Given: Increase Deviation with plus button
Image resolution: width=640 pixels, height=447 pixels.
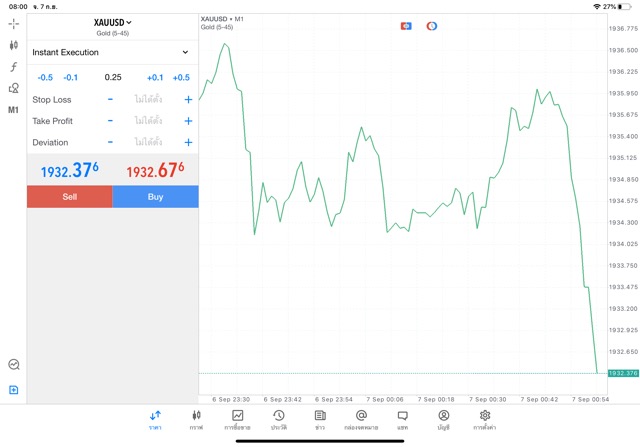Looking at the screenshot, I should point(188,142).
